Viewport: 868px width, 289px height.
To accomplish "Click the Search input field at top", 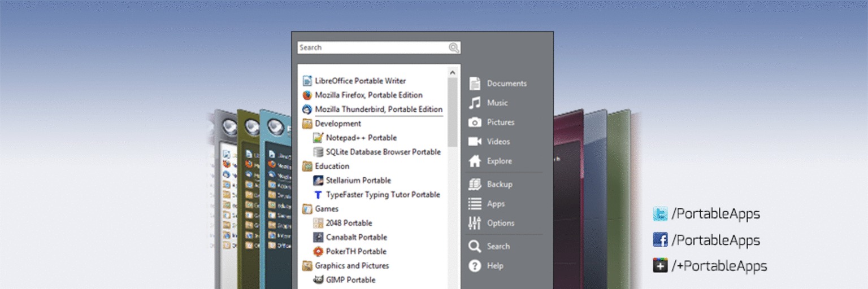I will [x=379, y=48].
